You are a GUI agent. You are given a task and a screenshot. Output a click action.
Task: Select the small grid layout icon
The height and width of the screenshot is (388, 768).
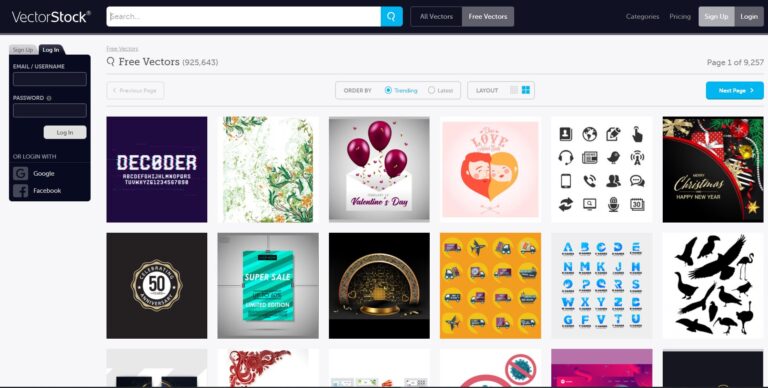514,90
